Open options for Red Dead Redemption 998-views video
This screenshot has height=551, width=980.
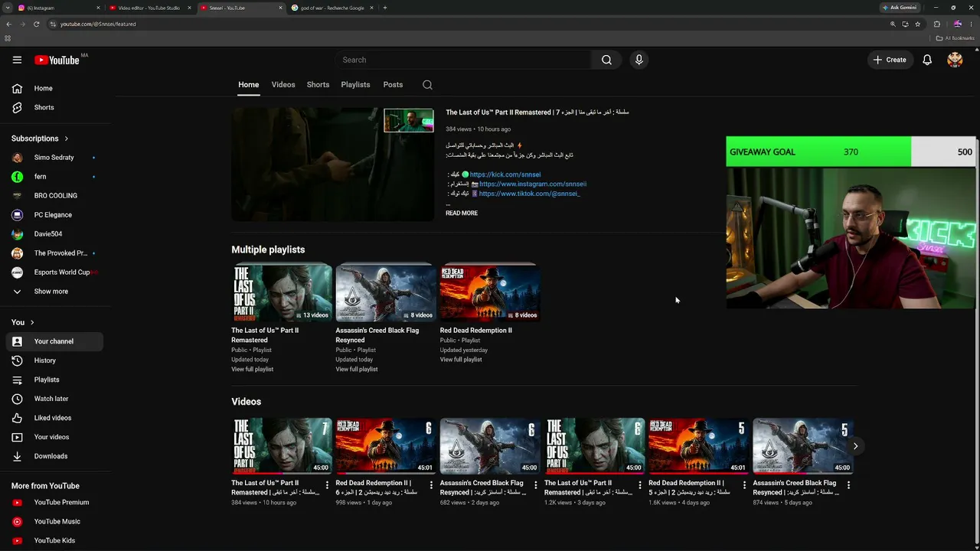click(x=431, y=485)
